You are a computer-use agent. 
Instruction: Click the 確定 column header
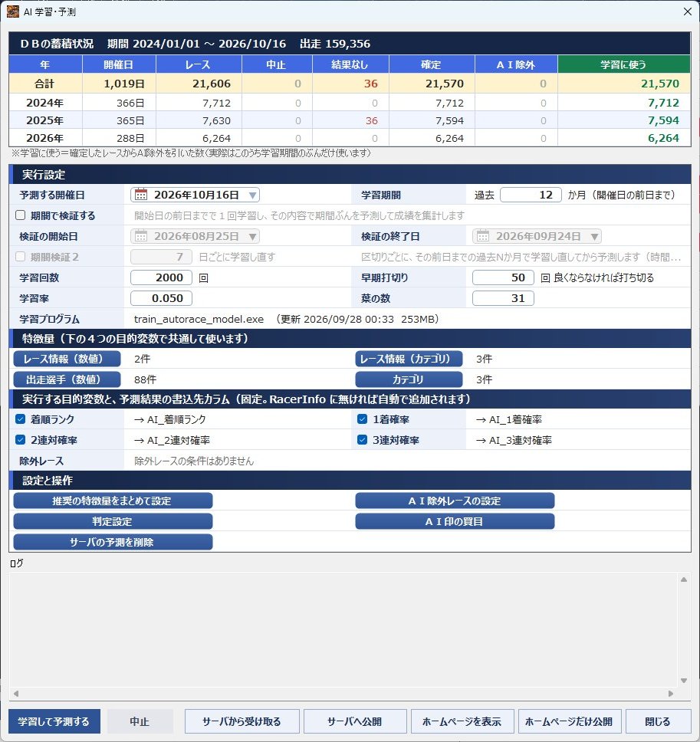coord(432,64)
